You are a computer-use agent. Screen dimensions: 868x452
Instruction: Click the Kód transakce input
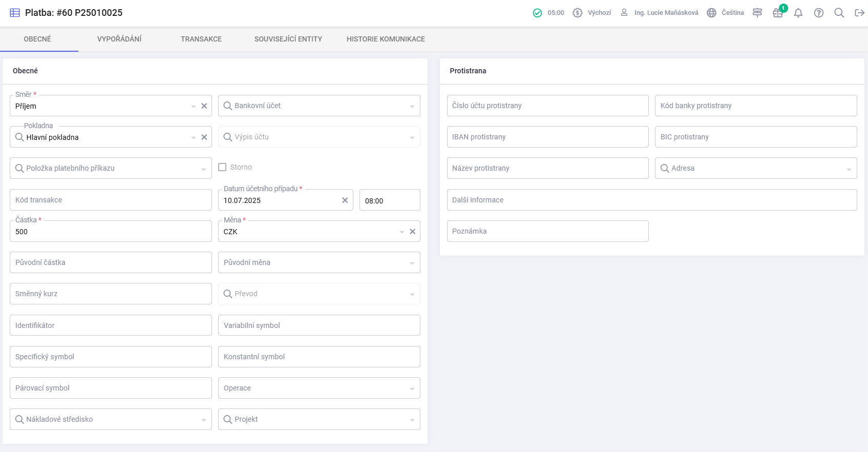coord(111,200)
